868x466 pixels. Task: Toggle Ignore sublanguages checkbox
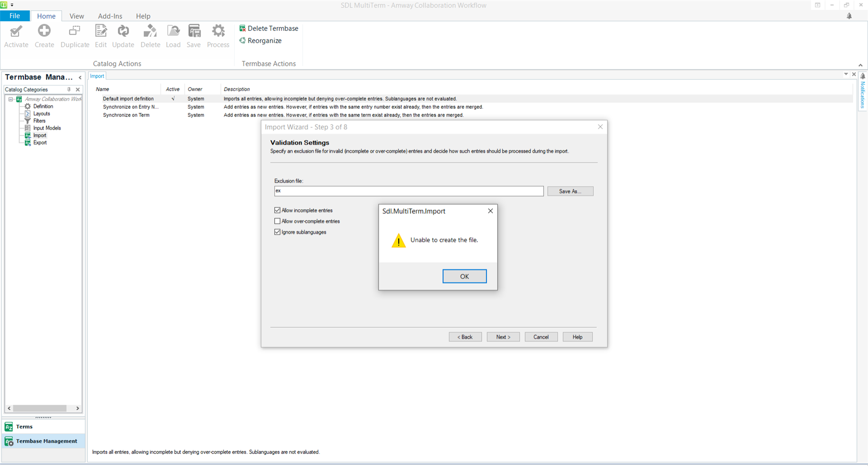277,232
